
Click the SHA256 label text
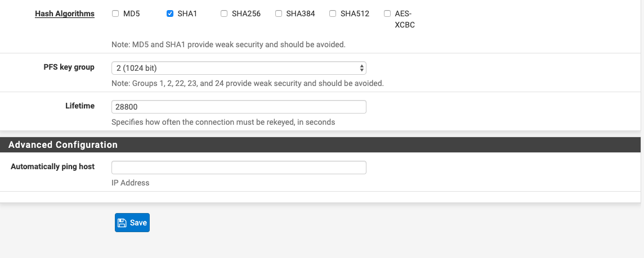(246, 14)
